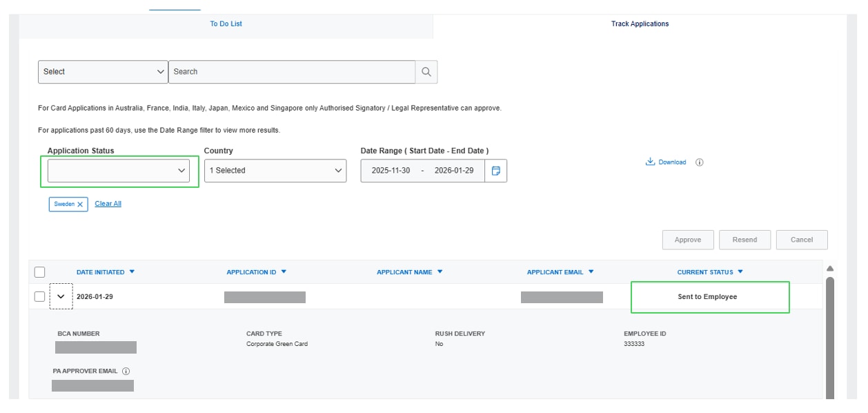Check the checkbox for the 2026-01-29 application row
Screen dimensions: 868x413
click(39, 296)
